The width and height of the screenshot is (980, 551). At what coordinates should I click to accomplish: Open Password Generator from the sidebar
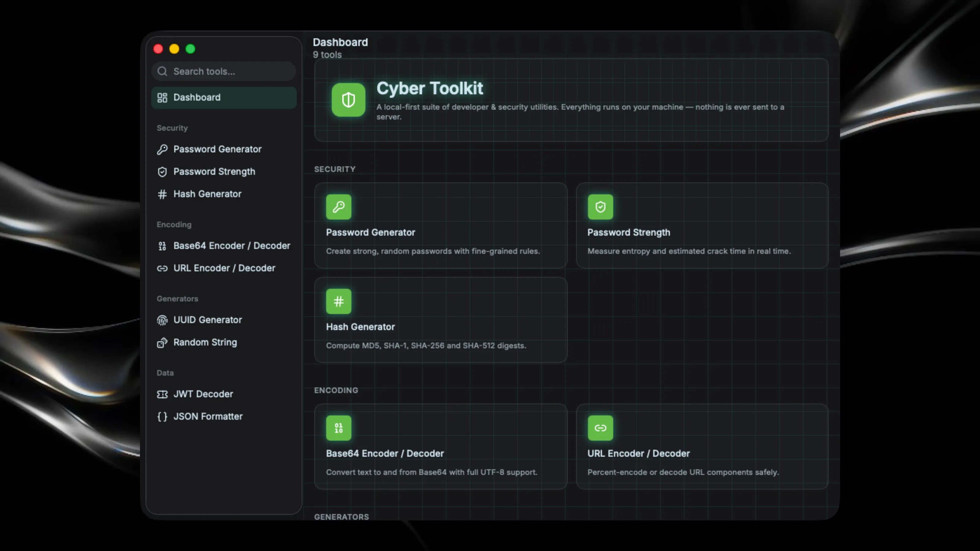[224, 149]
